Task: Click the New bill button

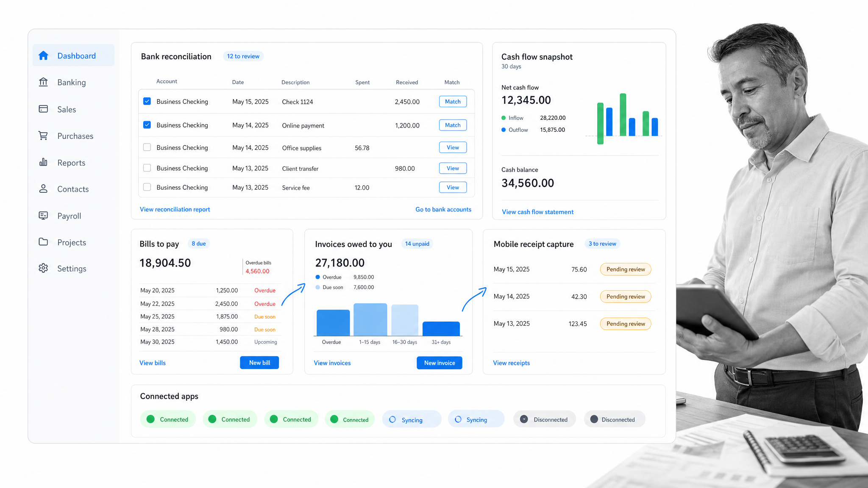Action: click(x=259, y=363)
